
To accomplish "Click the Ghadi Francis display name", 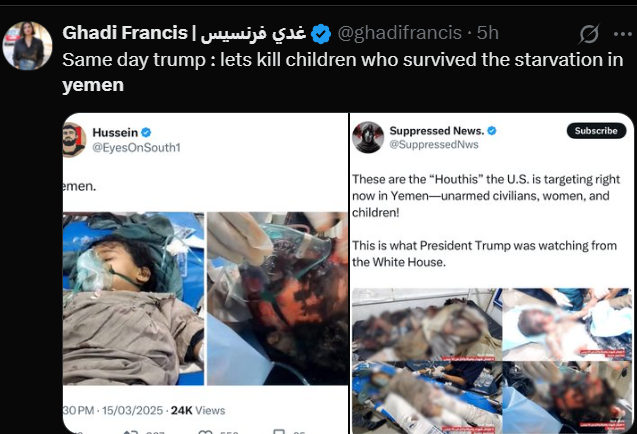I will [x=184, y=33].
